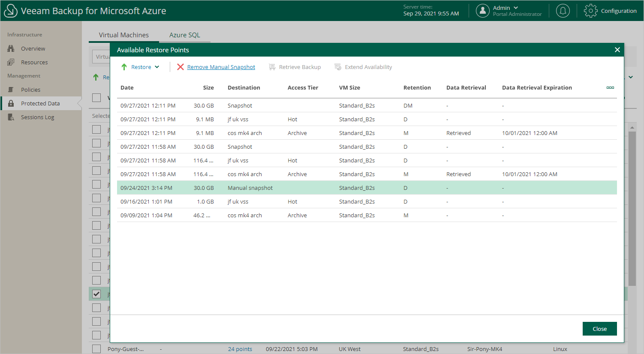Click the green Restore arrow behind the dialog
This screenshot has height=354, width=644.
click(x=96, y=77)
